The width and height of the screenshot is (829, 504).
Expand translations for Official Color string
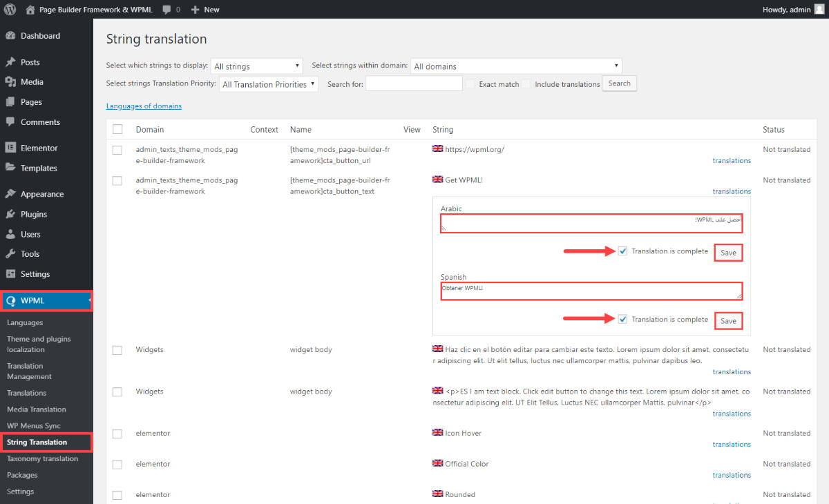pos(732,475)
